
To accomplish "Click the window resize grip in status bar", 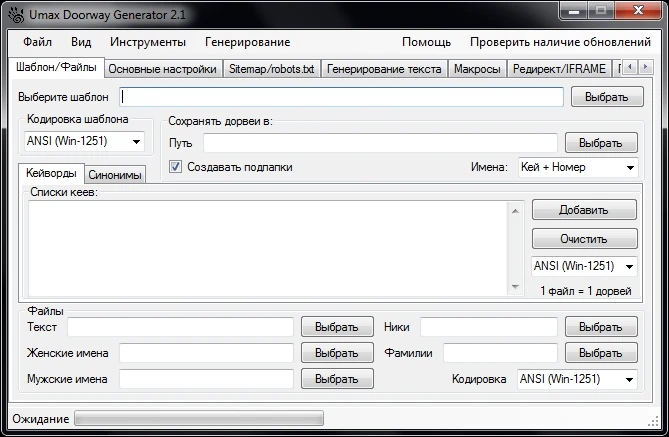I will point(653,422).
